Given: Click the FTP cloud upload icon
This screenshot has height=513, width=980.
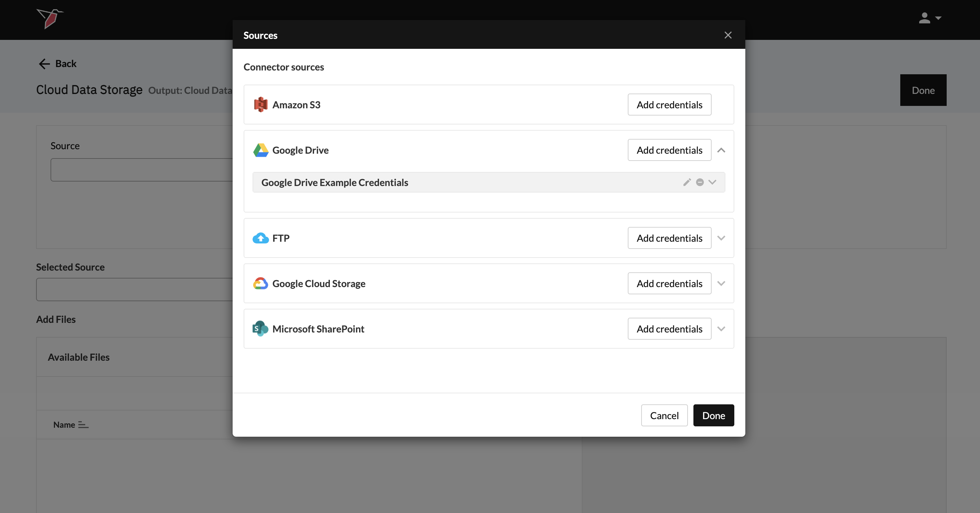Looking at the screenshot, I should [260, 238].
